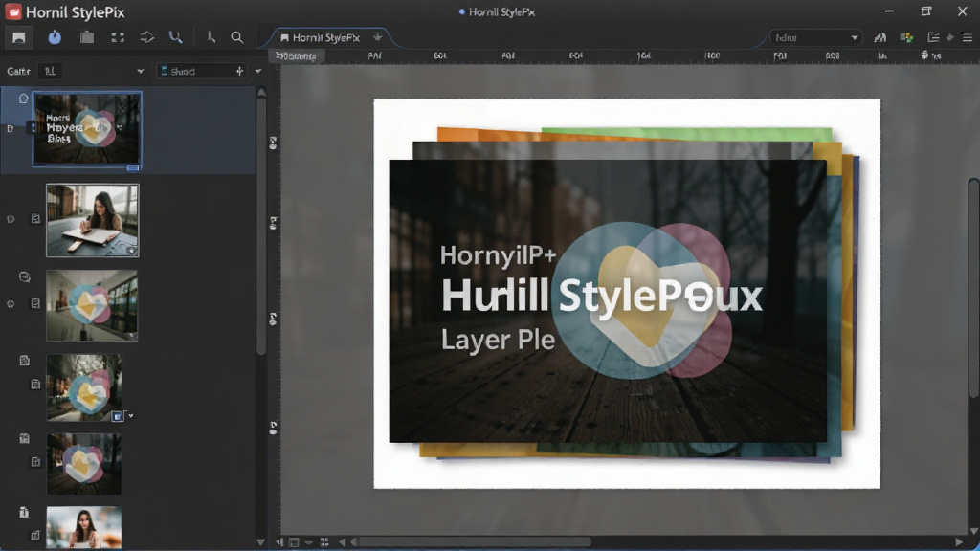Viewport: 980px width, 551px height.
Task: Click the canvas horizontal scrollbar thumb
Action: coord(475,542)
